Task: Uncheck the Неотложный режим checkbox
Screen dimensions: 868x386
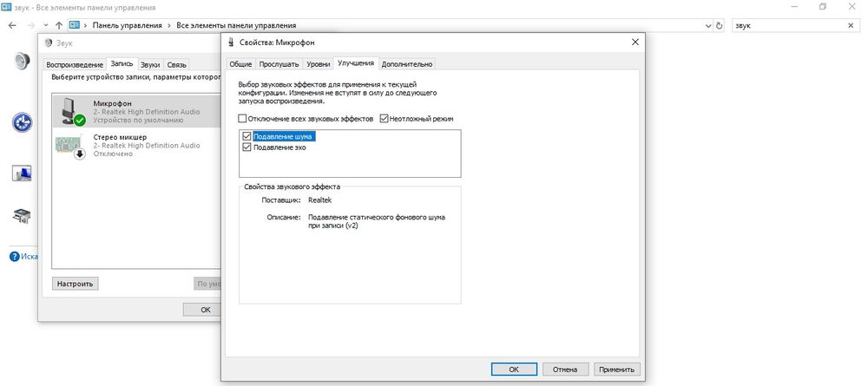Action: pyautogui.click(x=384, y=118)
